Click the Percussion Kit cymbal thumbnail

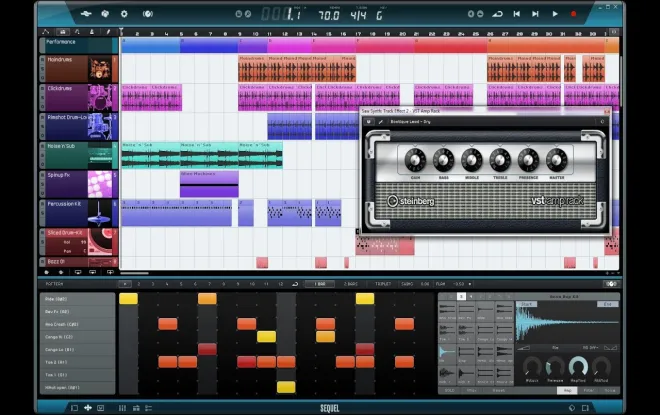(x=100, y=213)
